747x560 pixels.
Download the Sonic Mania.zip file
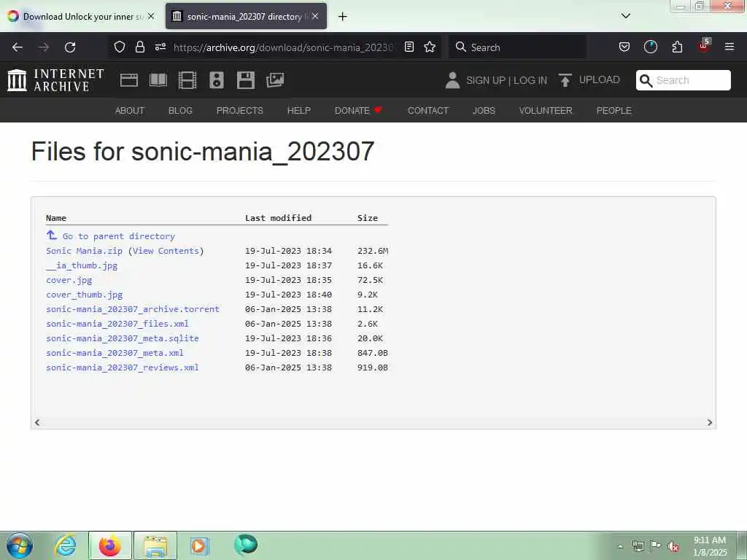pyautogui.click(x=85, y=251)
